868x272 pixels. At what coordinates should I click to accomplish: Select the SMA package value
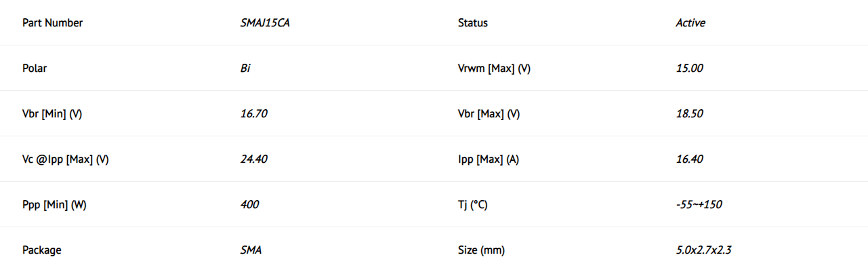251,250
